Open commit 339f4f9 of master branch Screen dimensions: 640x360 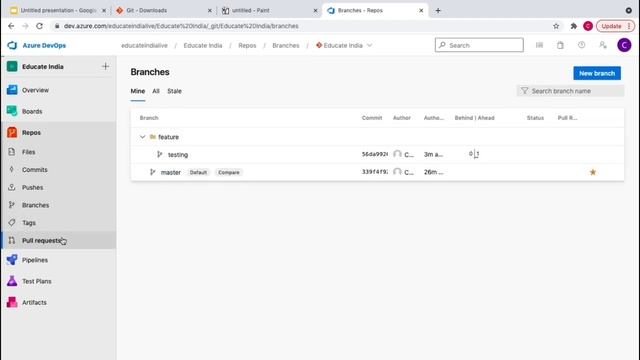(x=375, y=172)
